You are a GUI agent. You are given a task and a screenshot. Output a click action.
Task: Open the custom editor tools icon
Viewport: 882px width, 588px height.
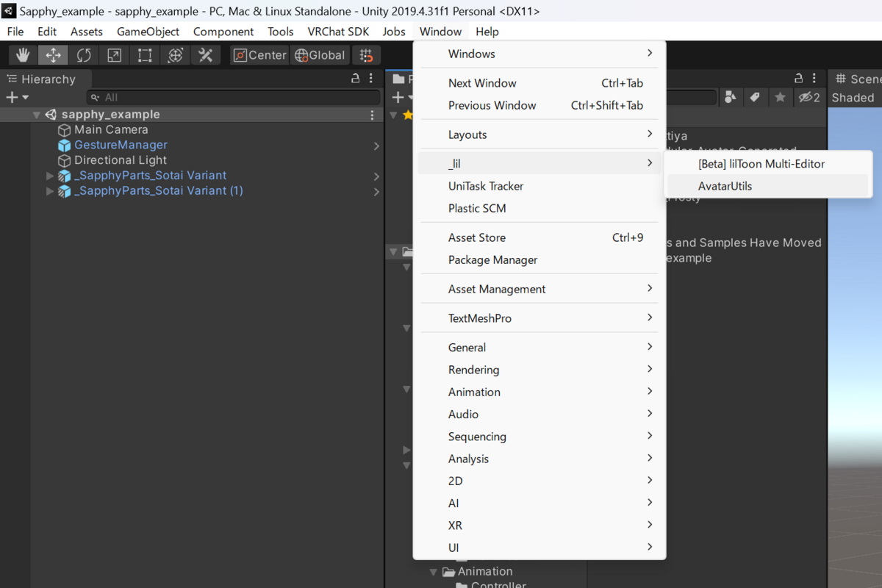pyautogui.click(x=206, y=55)
